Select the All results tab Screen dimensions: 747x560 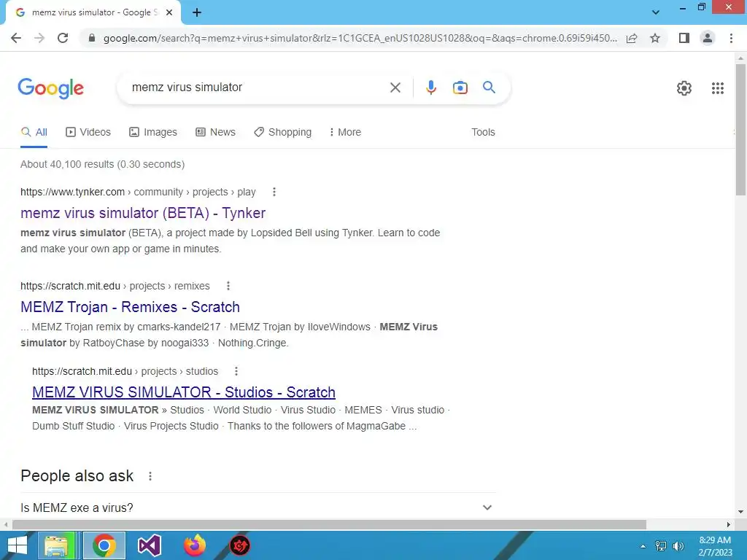34,133
